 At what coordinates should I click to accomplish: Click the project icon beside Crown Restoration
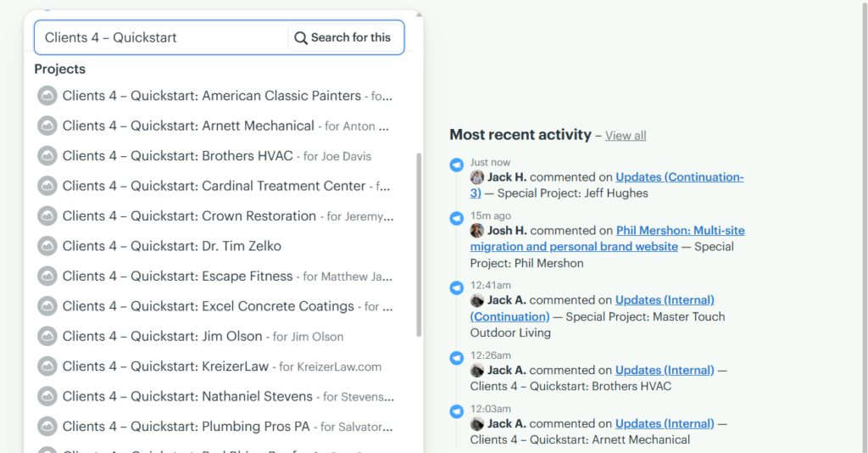click(x=47, y=216)
